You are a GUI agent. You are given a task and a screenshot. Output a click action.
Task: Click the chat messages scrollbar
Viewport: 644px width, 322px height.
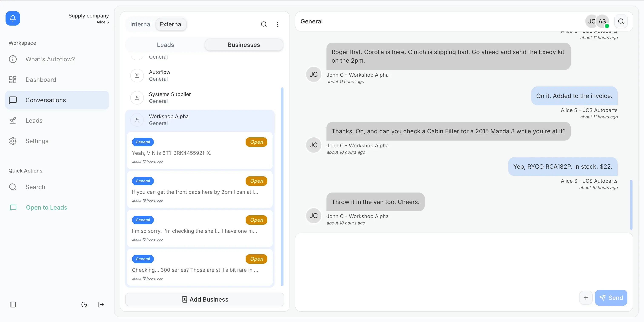[x=631, y=205]
